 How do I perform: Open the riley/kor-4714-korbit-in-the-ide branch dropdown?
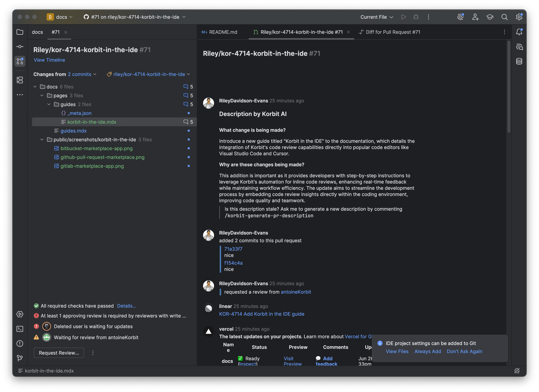click(x=149, y=74)
